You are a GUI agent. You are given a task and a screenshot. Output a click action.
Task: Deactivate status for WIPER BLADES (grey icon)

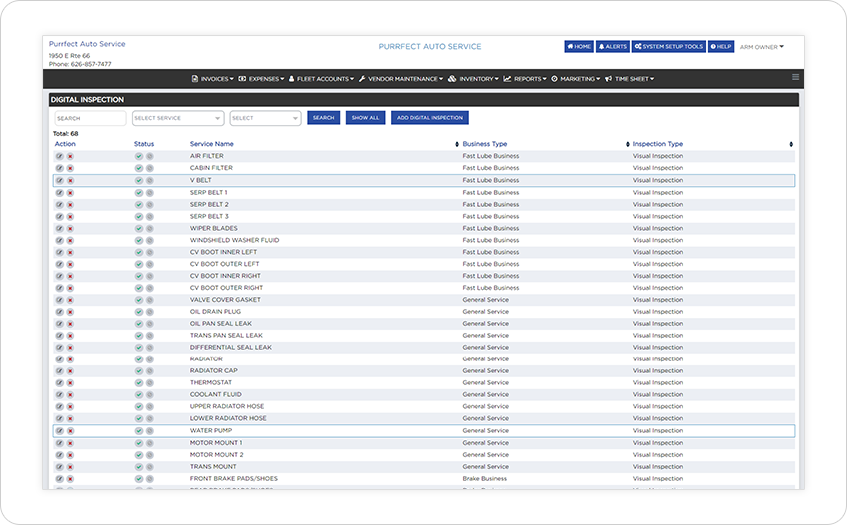(x=150, y=228)
